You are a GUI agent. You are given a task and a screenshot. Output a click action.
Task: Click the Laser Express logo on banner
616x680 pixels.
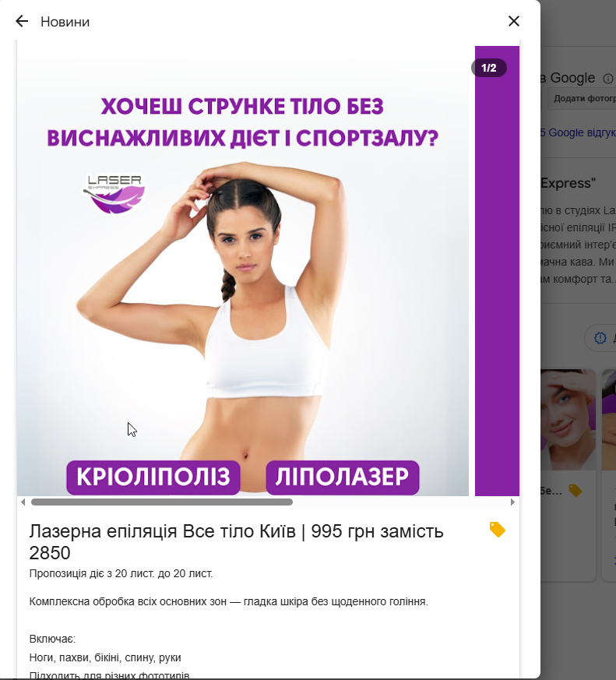[x=114, y=193]
